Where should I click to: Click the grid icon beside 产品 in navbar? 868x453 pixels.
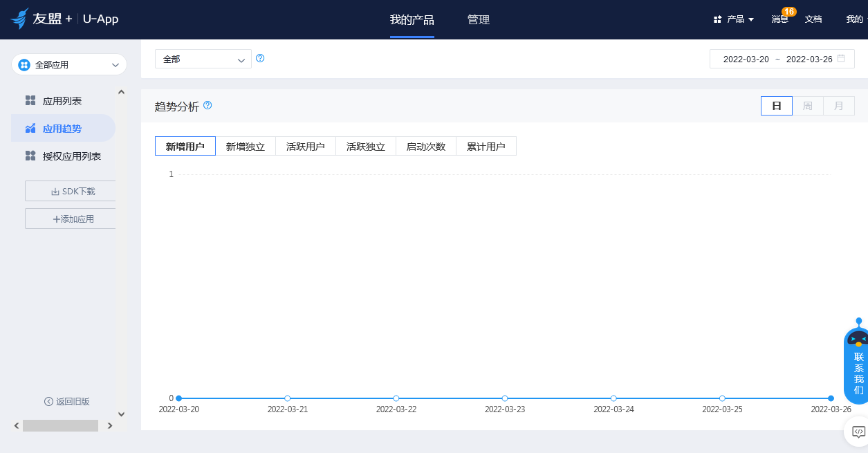click(716, 19)
